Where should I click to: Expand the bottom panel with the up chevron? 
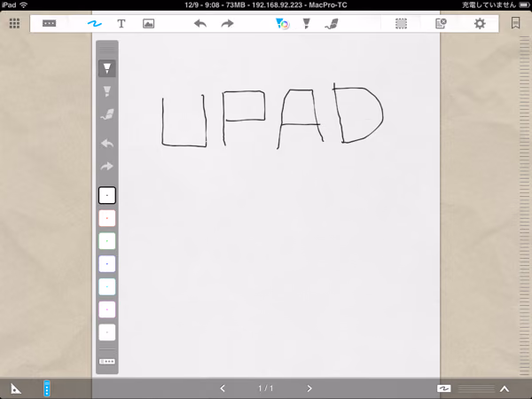tap(505, 388)
